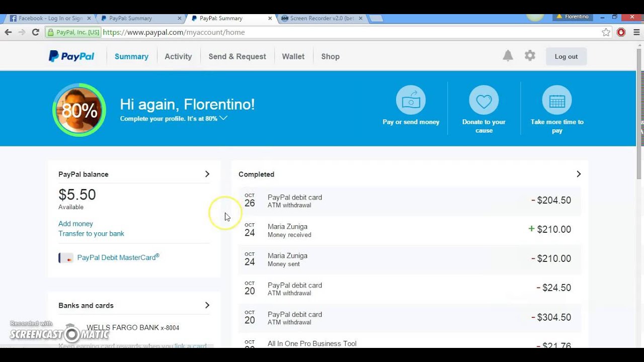Open All In One Pro Business Tool row

[410, 341]
